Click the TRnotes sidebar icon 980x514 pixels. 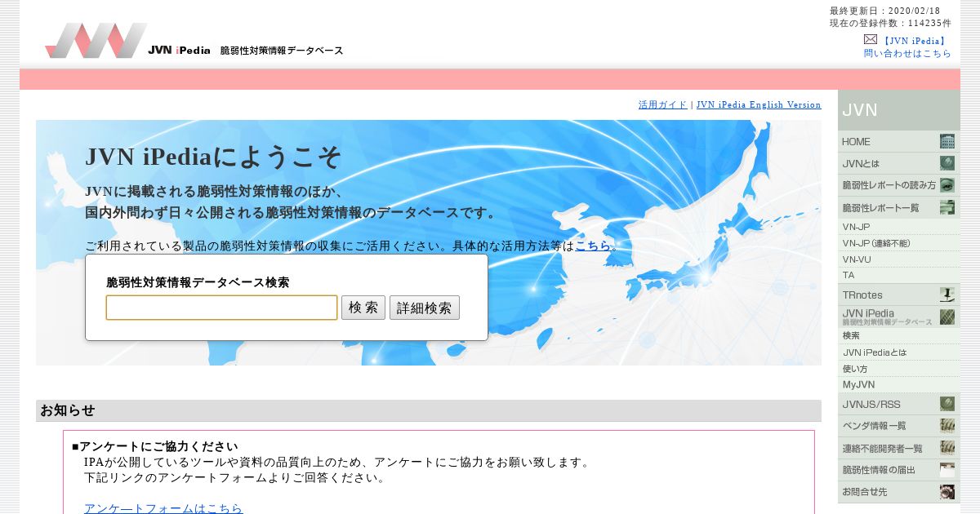(x=947, y=295)
